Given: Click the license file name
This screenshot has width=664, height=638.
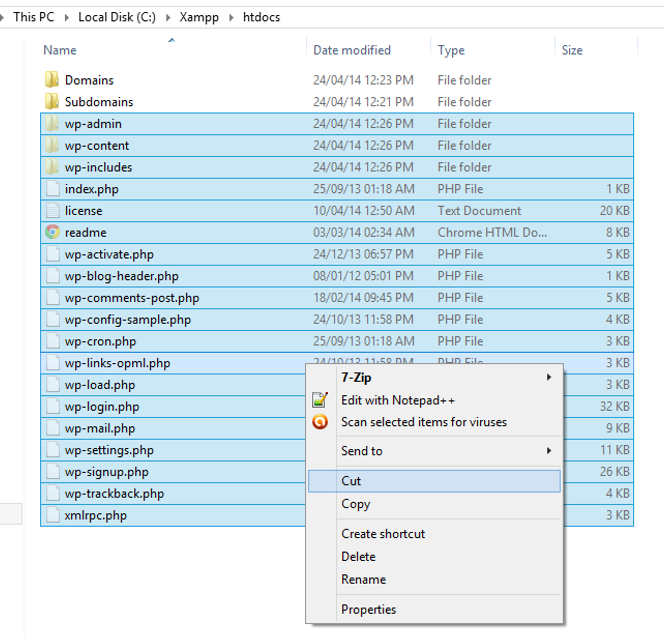Looking at the screenshot, I should click(x=83, y=211).
